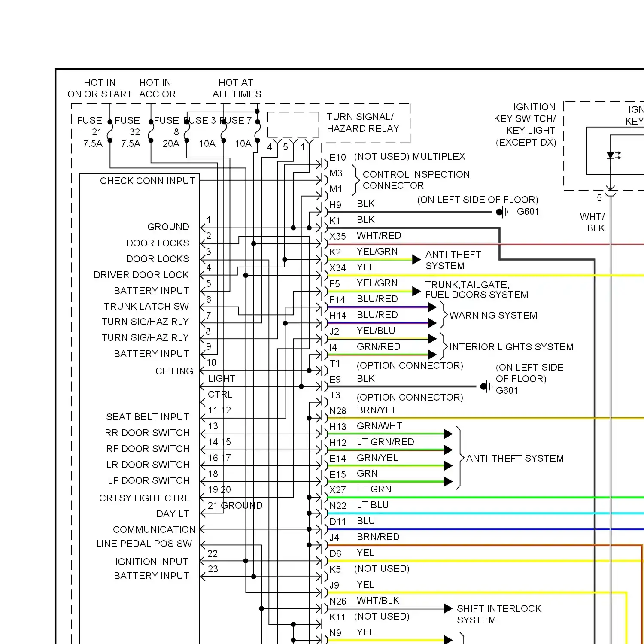Click the Trunk, Tailgate, Fuel Doors System label
Image resolution: width=644 pixels, height=644 pixels.
coord(476,290)
